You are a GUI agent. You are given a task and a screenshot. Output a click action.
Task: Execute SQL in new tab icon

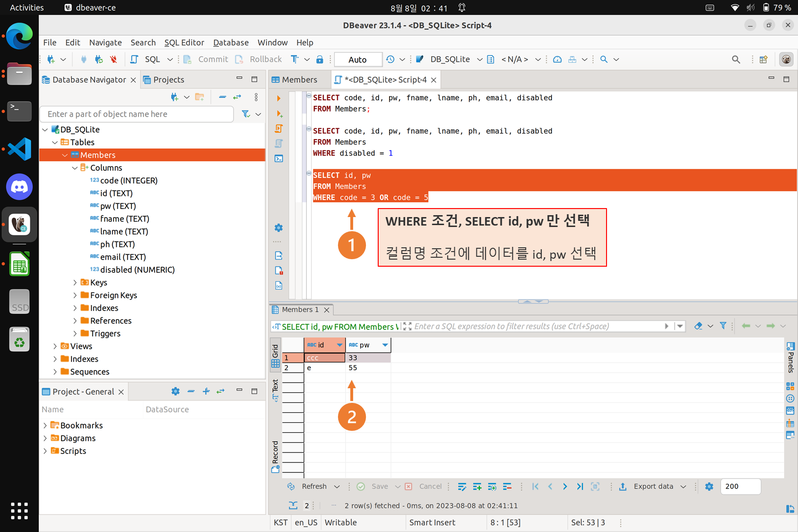tap(279, 114)
